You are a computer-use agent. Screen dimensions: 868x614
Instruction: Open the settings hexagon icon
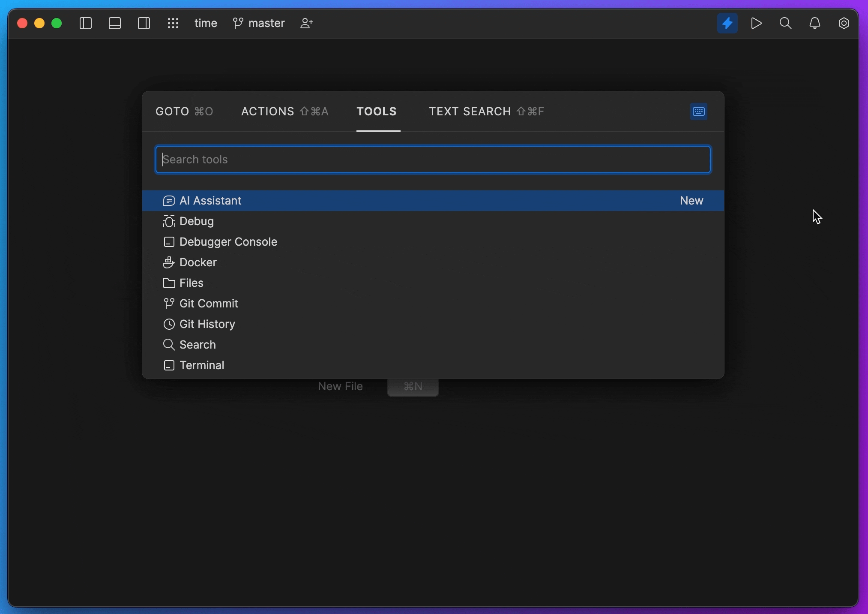(844, 23)
